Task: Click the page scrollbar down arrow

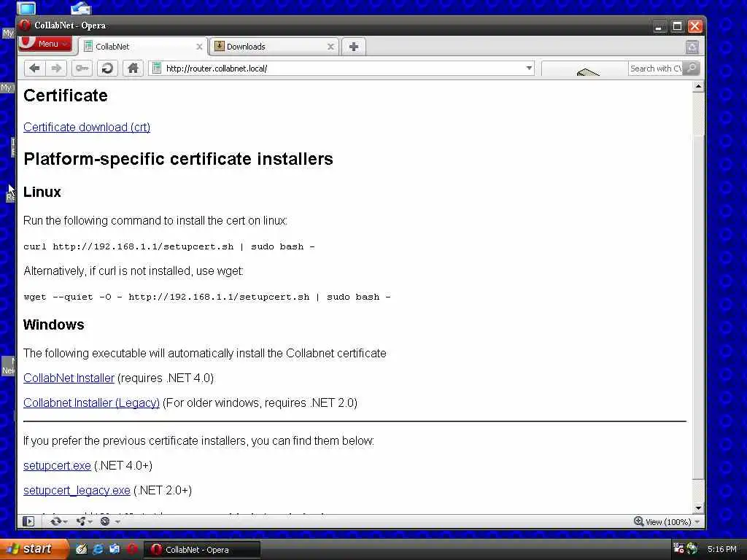Action: tap(698, 508)
